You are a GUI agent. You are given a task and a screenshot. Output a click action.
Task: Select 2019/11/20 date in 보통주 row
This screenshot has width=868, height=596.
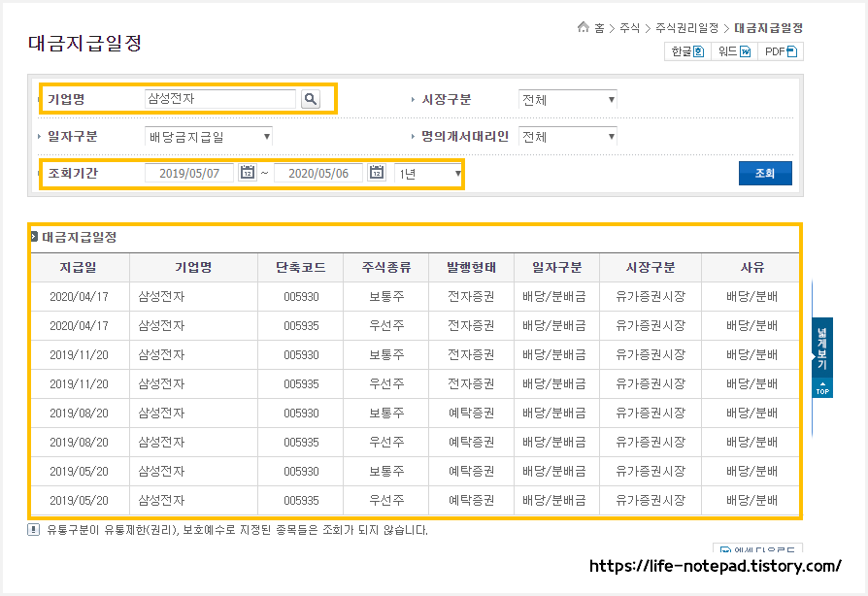[x=80, y=354]
